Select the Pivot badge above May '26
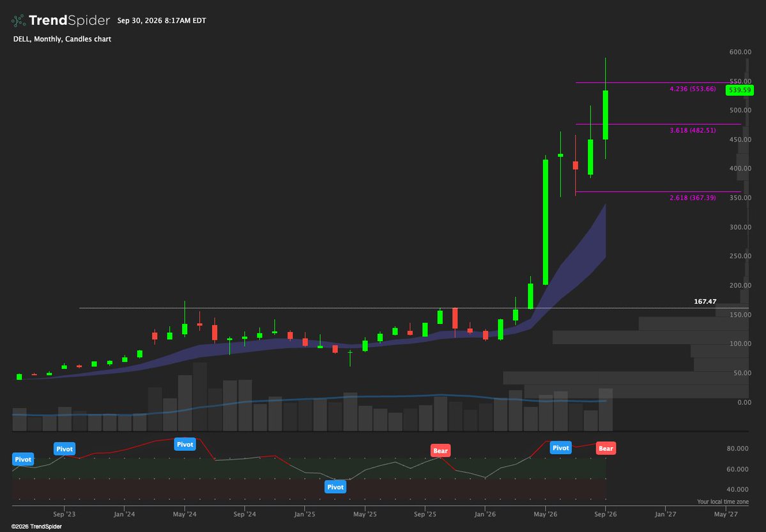This screenshot has width=766, height=532. [561, 448]
